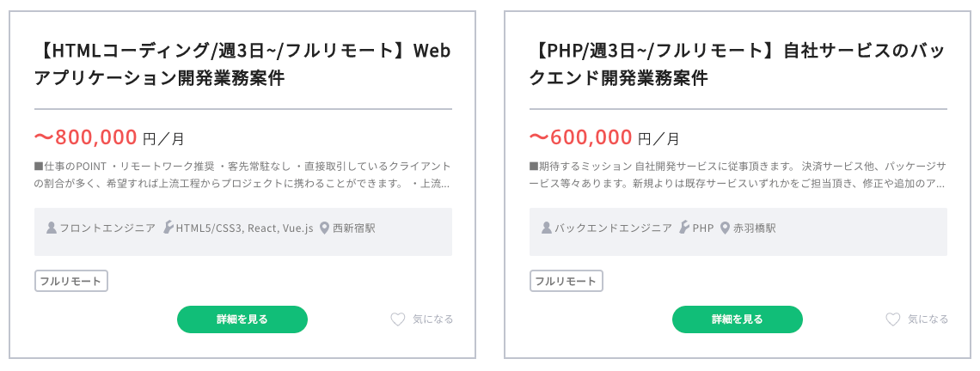Click location pin icon beside 西新宿駅
This screenshot has height=371, width=980.
point(325,228)
